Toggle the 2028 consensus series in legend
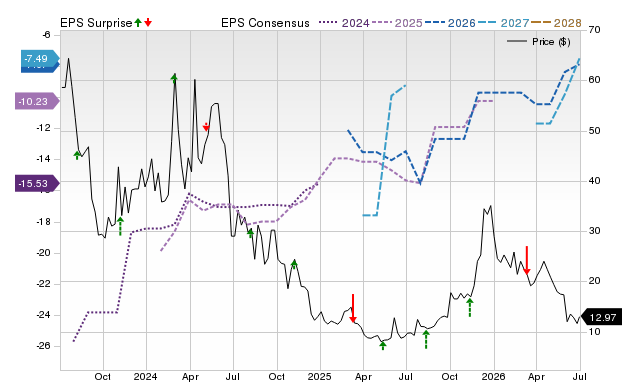 556,23
